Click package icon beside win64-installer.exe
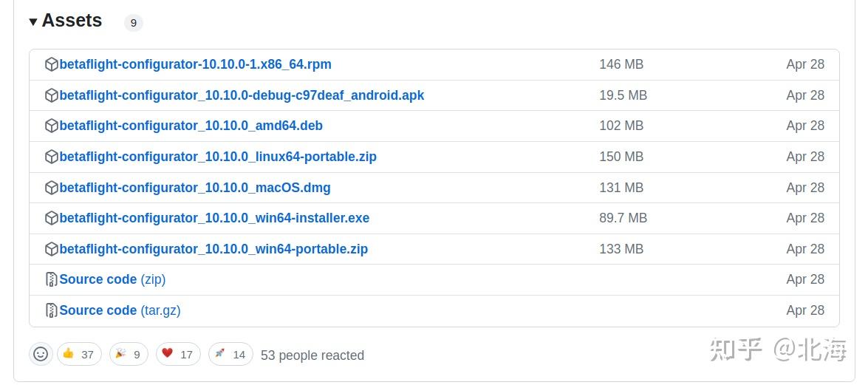 (52, 218)
